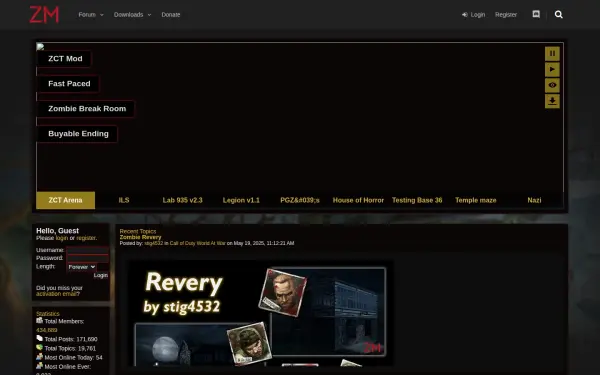The height and width of the screenshot is (375, 600).
Task: Switch to the Testing Base 36 tab
Action: pos(417,200)
